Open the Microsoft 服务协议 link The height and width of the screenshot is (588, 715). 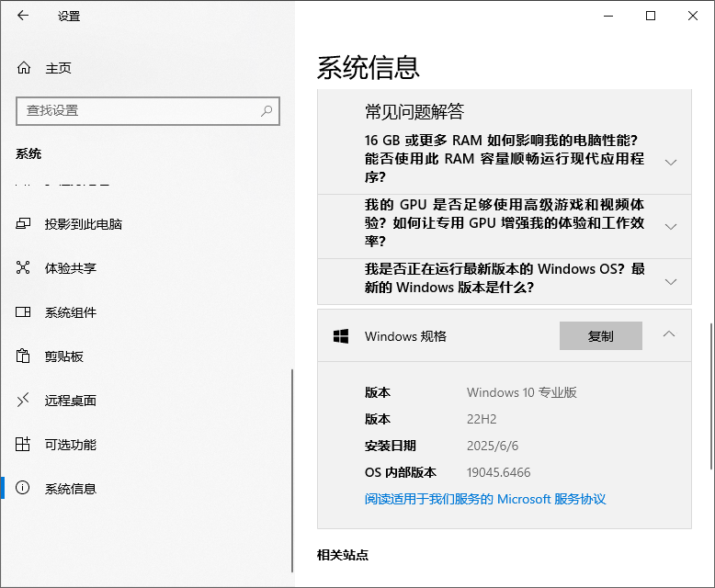485,499
